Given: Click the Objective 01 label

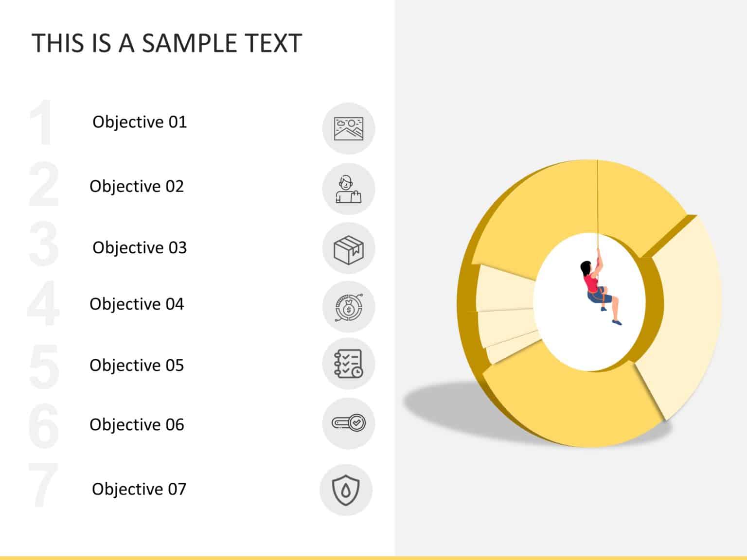Looking at the screenshot, I should click(x=140, y=122).
